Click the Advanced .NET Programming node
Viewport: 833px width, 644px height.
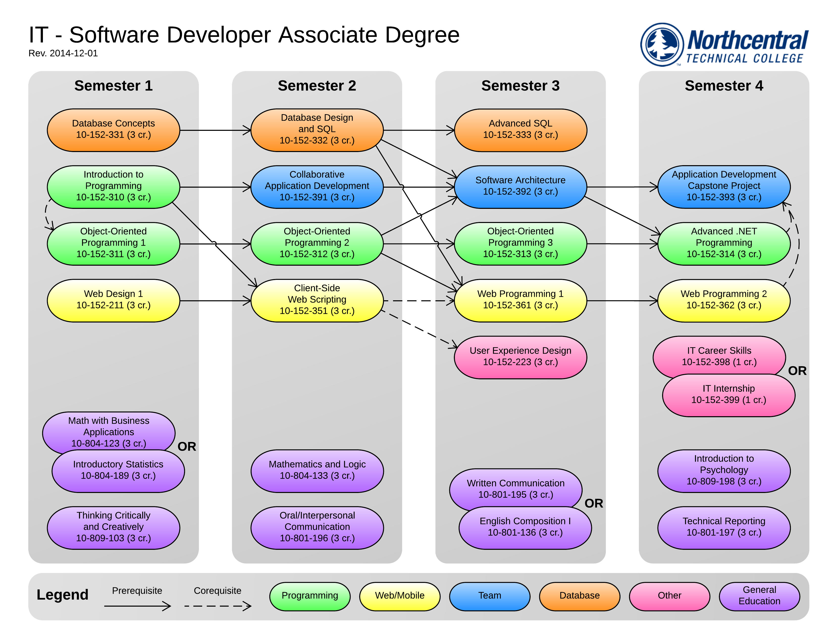723,243
